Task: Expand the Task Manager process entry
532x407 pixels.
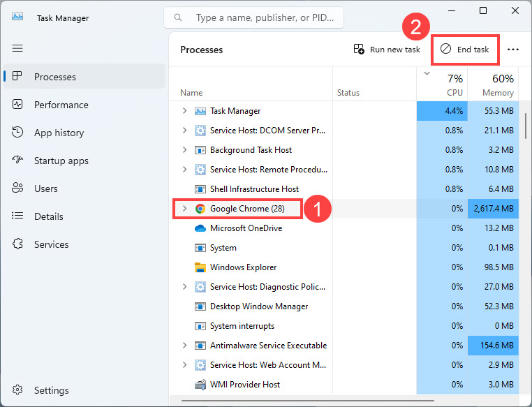Action: point(185,111)
